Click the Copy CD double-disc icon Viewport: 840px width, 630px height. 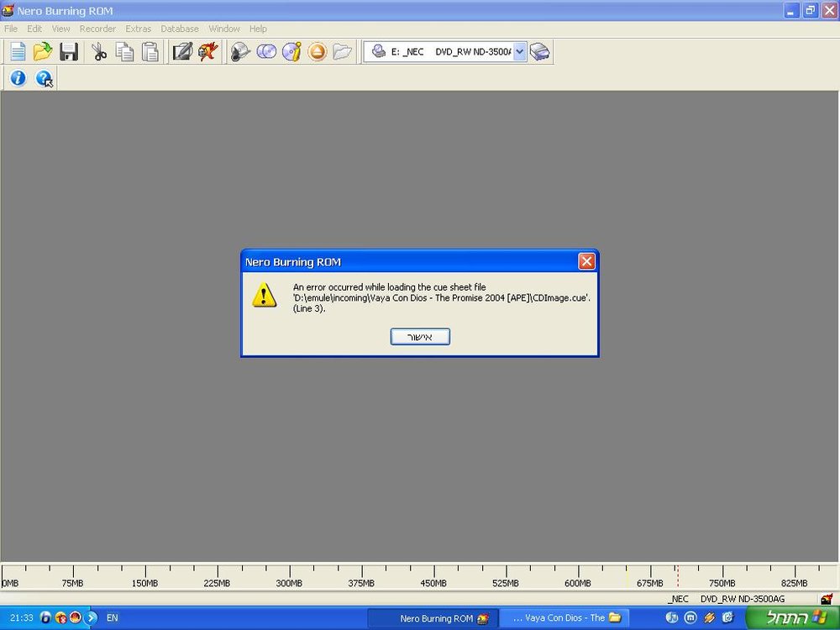coord(266,52)
